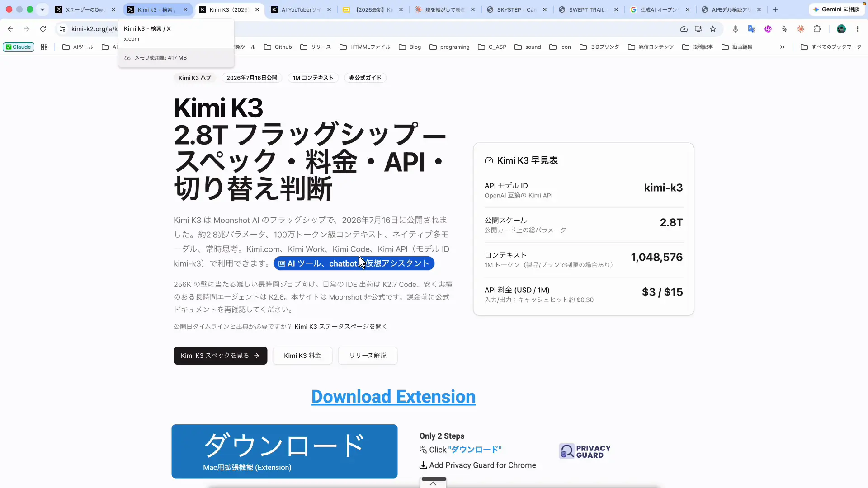Click the orange Claude starburst extension icon

pyautogui.click(x=801, y=29)
